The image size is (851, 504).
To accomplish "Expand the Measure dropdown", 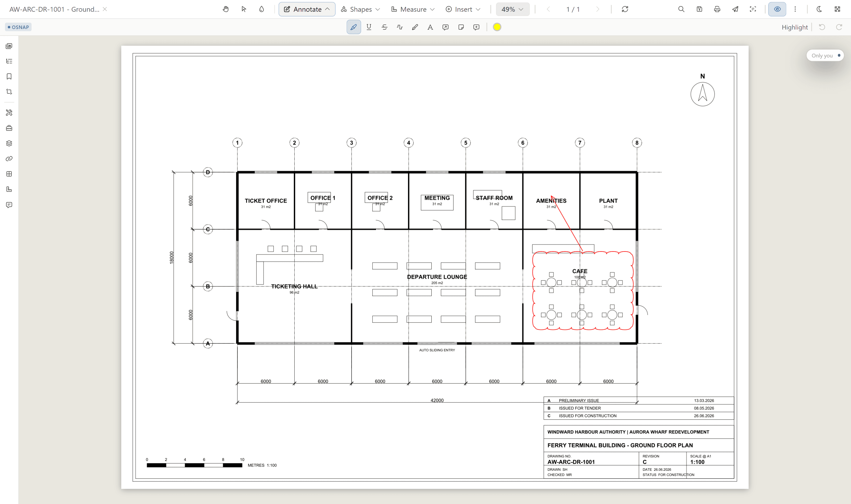I will [x=413, y=9].
